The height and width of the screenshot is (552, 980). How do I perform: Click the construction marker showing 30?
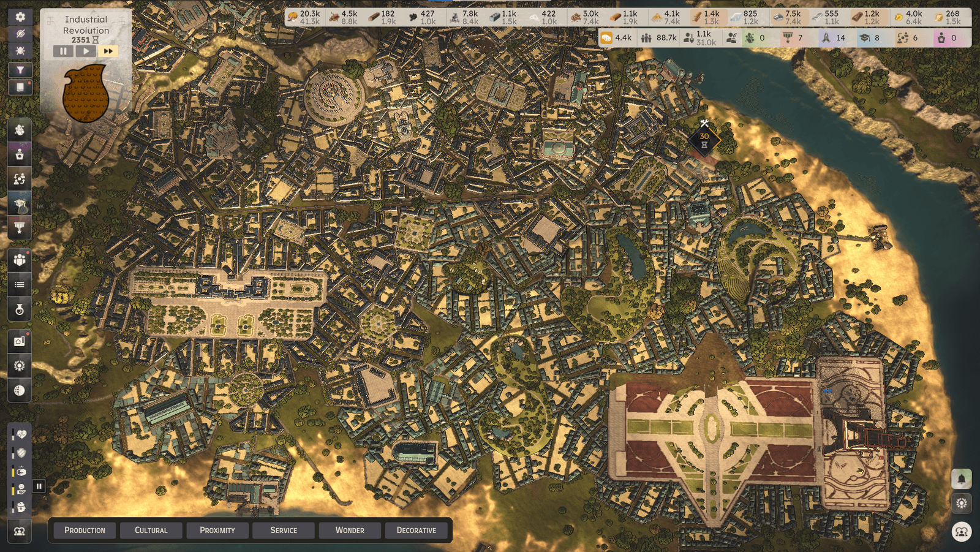tap(704, 140)
